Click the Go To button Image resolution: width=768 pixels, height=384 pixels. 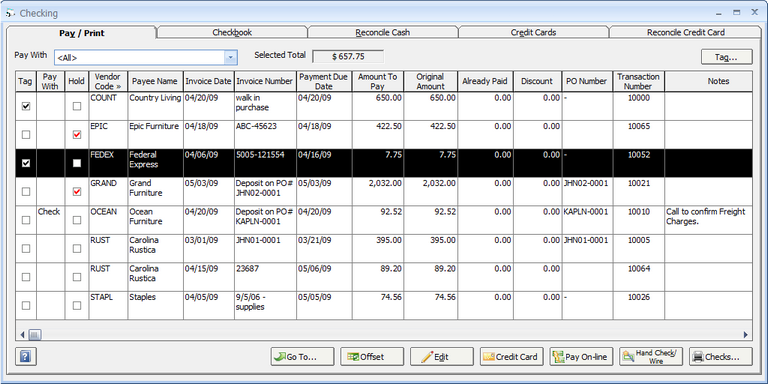tap(302, 357)
